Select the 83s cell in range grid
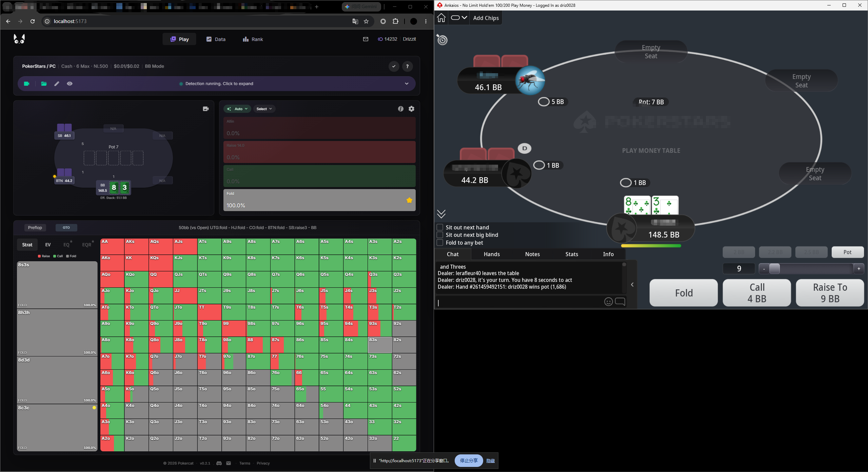Screen dimensions: 868x472 tap(380, 345)
